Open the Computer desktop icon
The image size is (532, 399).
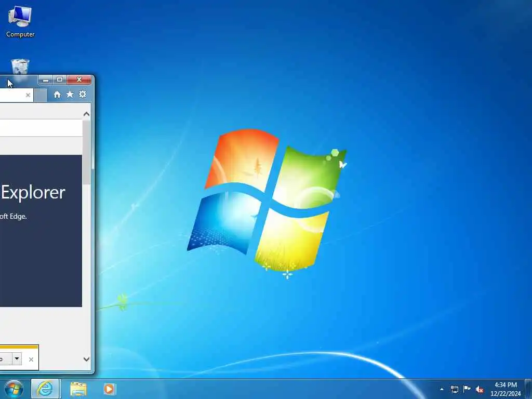(x=20, y=22)
